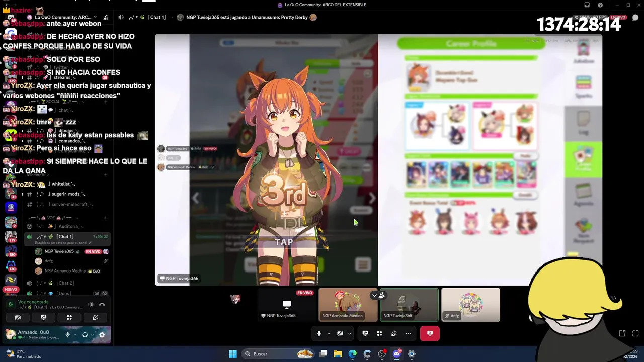Open output device arrow in user panel
Screen dimensions: 644x362
tap(93, 335)
